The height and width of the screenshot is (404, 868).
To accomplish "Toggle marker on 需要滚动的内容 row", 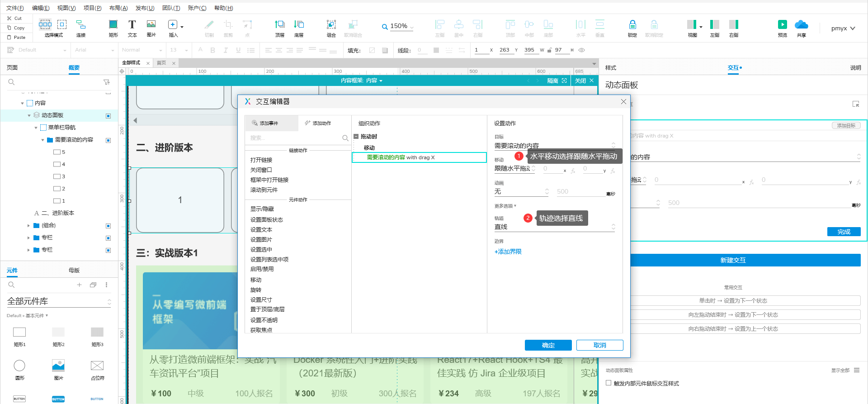I will (108, 140).
